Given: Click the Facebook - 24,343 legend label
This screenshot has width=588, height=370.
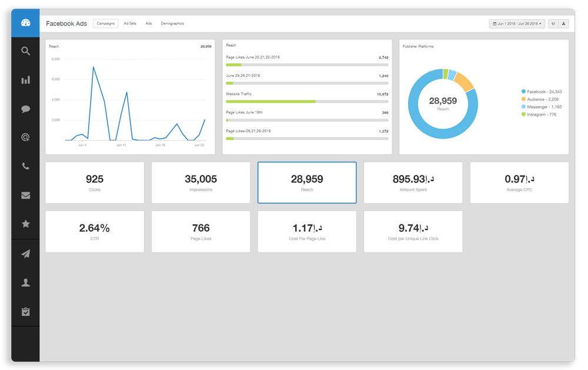Looking at the screenshot, I should coord(544,92).
